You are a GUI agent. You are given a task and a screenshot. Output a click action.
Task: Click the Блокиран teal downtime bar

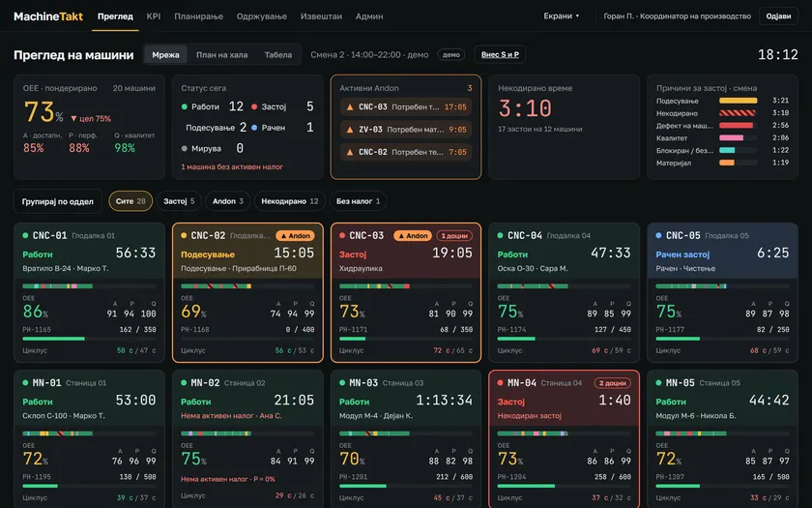(727, 150)
